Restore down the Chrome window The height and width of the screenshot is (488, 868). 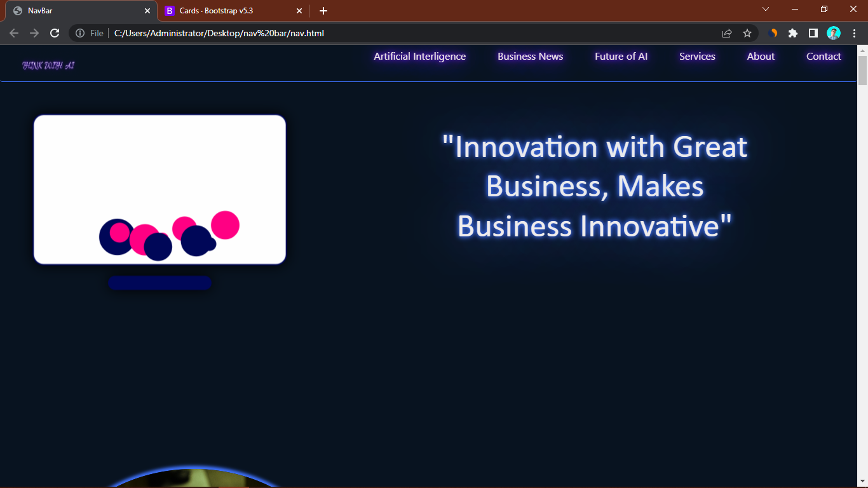[824, 9]
